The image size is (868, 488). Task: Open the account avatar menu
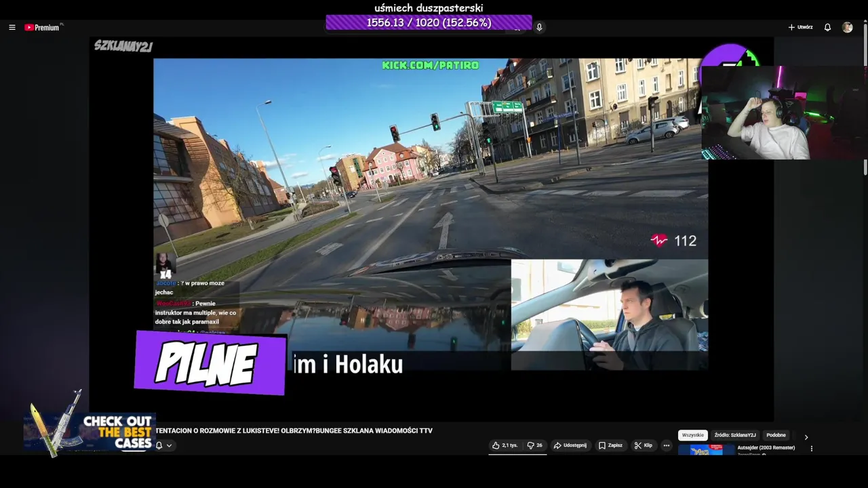click(847, 27)
